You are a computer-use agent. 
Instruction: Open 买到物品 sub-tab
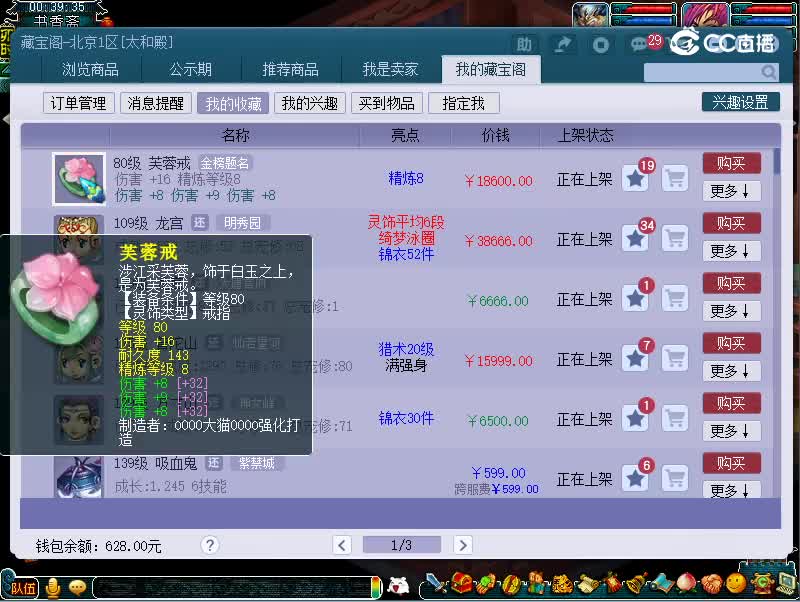(386, 103)
